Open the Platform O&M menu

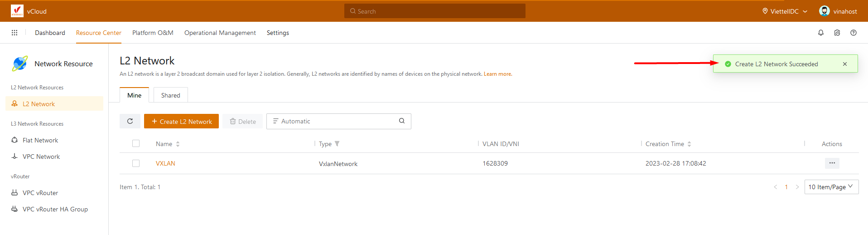tap(153, 33)
